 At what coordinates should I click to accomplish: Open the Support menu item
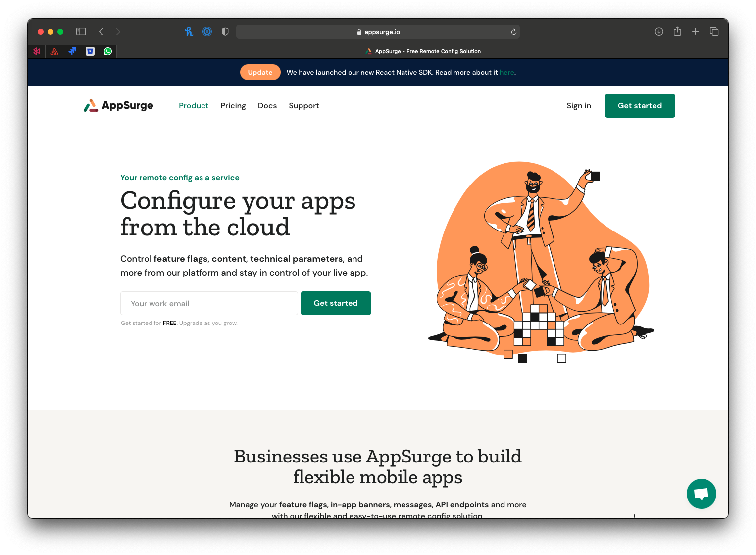304,106
